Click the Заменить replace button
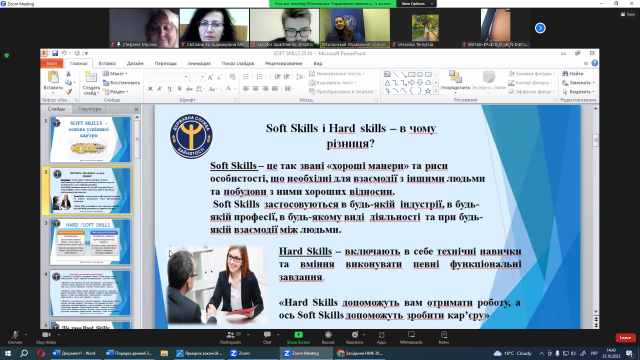Image resolution: width=640 pixels, height=360 pixels. pyautogui.click(x=578, y=82)
